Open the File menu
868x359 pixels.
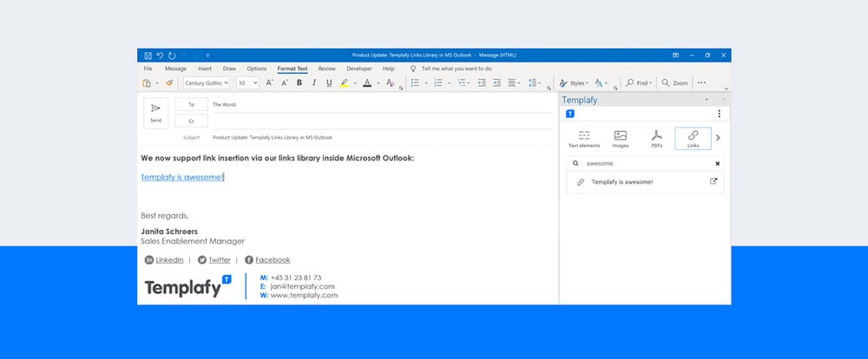coord(148,69)
